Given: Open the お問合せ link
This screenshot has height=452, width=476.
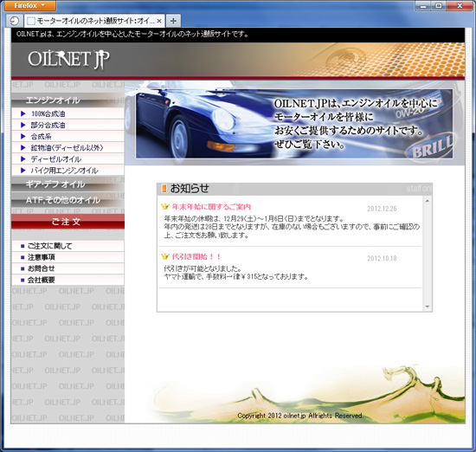Looking at the screenshot, I should 42,268.
